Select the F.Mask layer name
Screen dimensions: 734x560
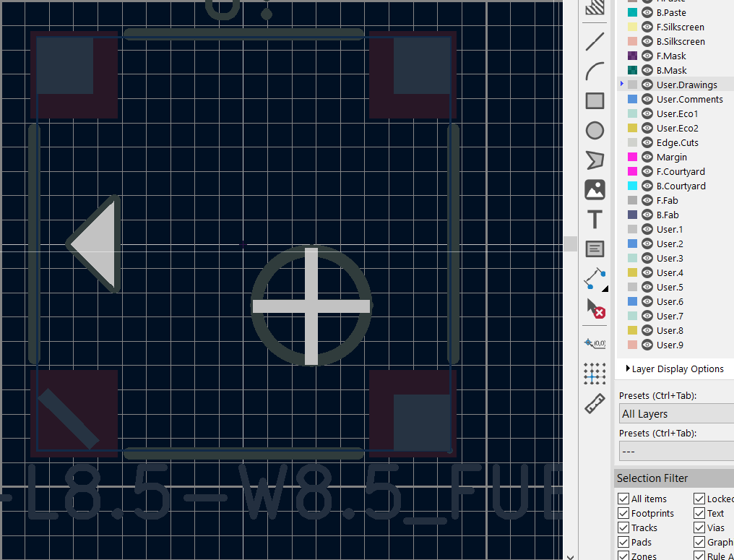click(671, 56)
